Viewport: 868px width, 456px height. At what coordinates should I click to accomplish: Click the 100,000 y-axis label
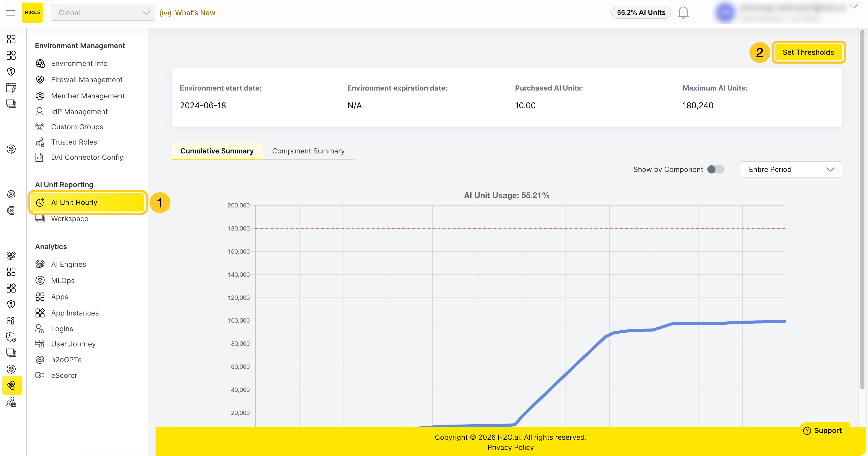tap(239, 320)
